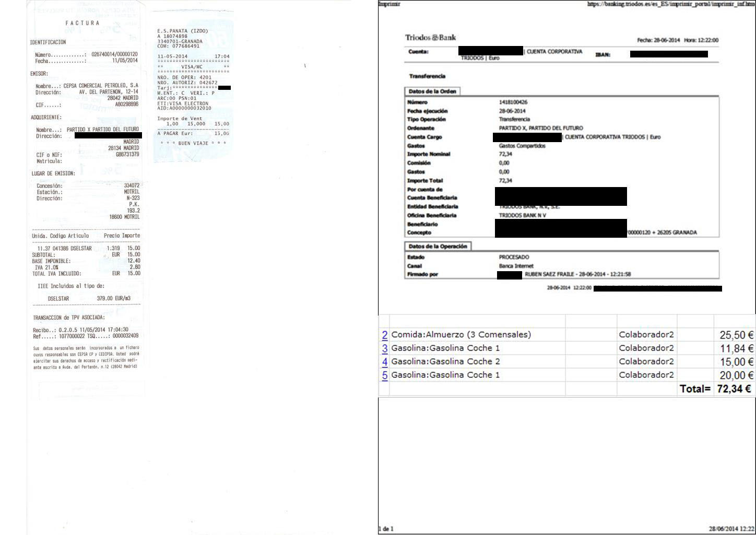The image size is (756, 535).
Task: Click the '1 de 1' page footer
Action: pos(386,529)
